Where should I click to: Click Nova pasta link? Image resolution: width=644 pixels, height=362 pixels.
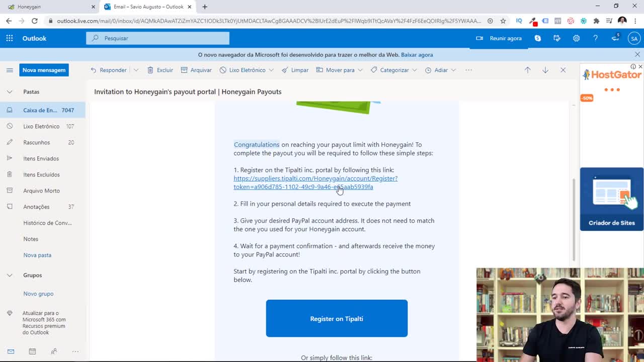point(37,255)
